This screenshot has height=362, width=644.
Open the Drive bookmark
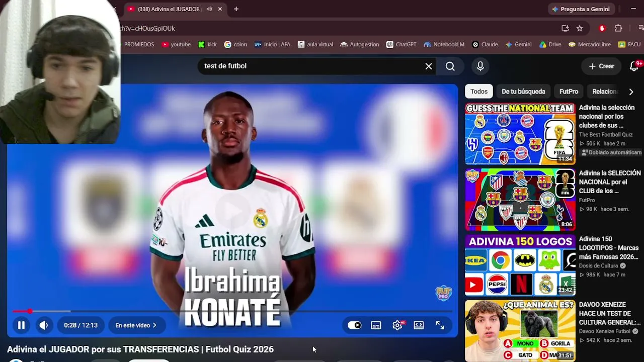tap(550, 45)
